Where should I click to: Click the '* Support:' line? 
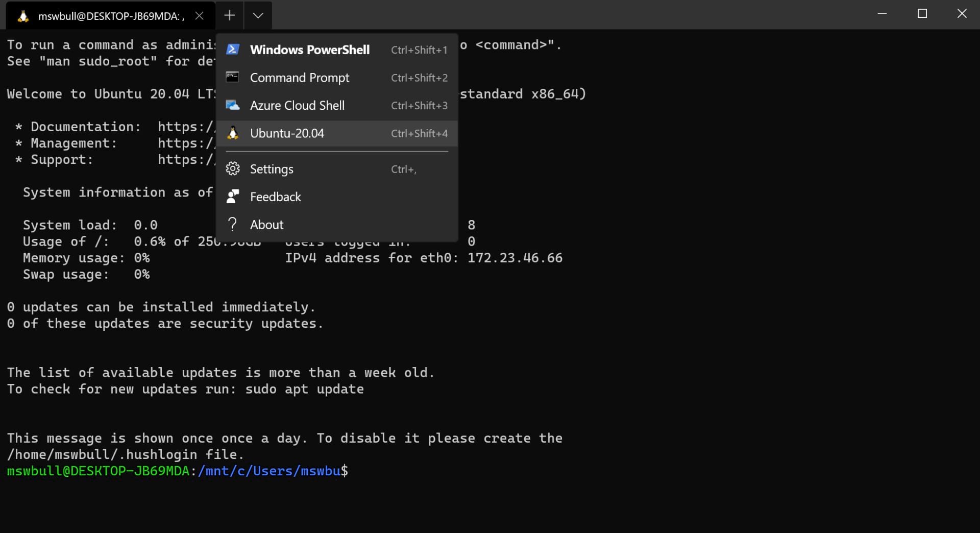[115, 160]
